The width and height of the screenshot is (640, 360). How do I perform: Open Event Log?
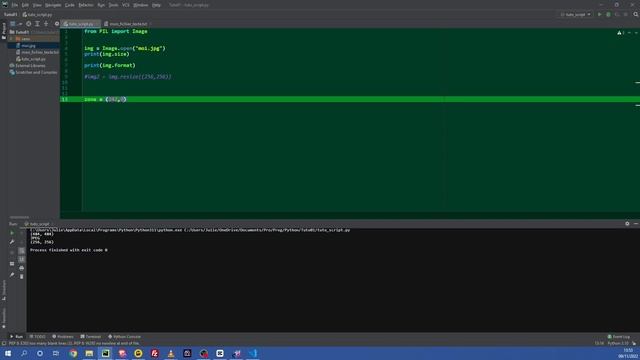pos(619,337)
